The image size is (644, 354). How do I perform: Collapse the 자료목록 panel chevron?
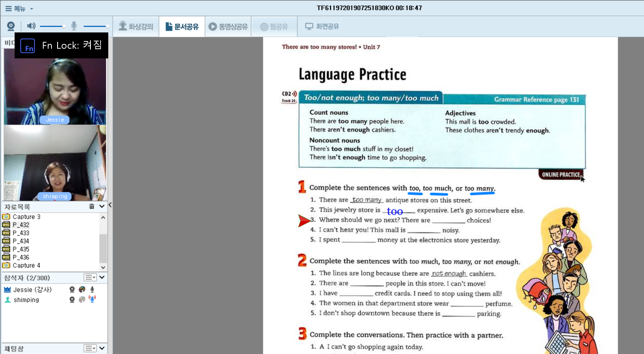click(x=102, y=206)
